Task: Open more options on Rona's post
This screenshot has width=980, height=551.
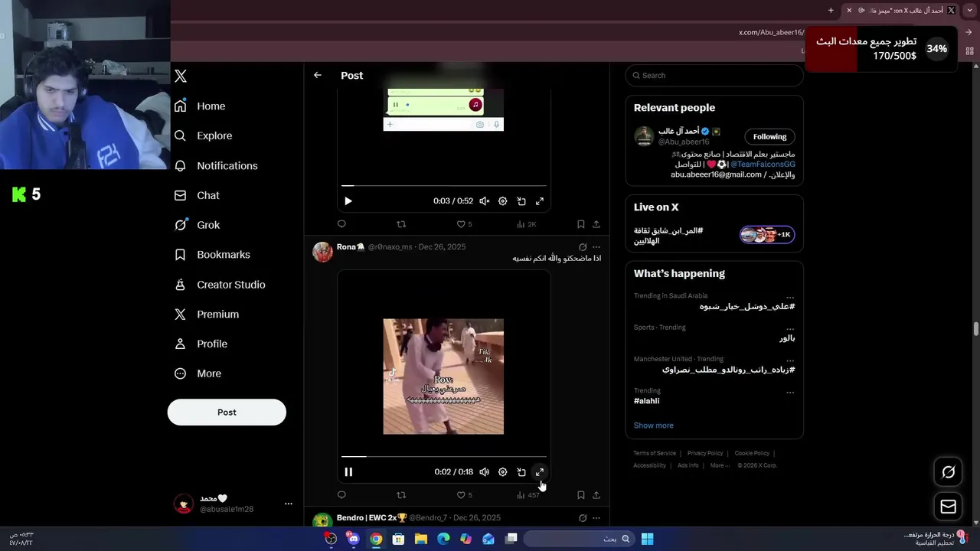Action: (596, 247)
